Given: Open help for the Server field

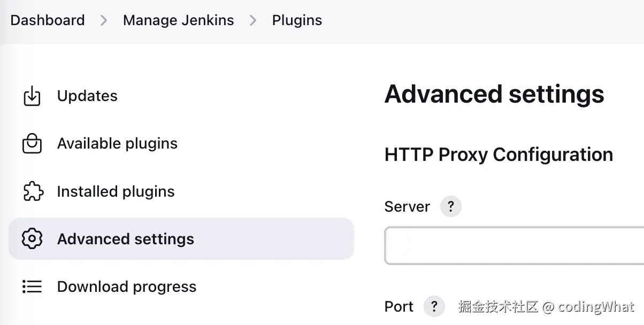Looking at the screenshot, I should point(450,206).
